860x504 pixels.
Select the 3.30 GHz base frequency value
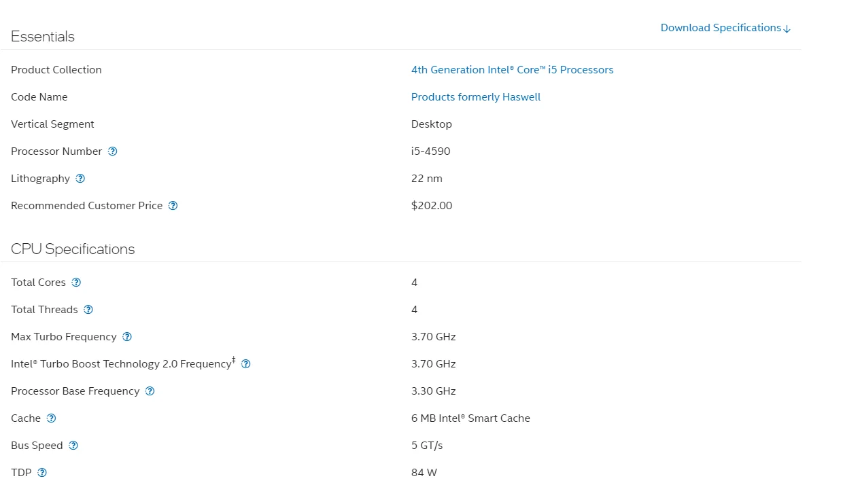(434, 391)
